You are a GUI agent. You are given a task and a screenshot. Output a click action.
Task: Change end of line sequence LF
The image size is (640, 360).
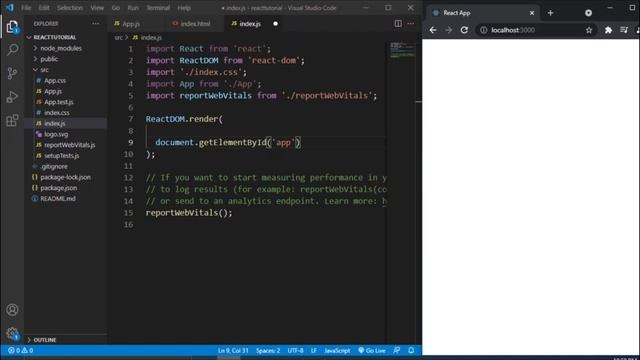(x=314, y=350)
